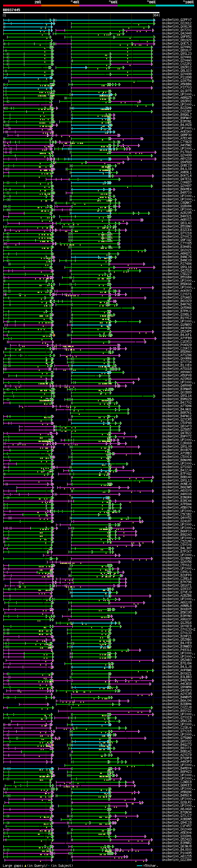The width and height of the screenshot is (197, 868).
Task: Open hit UniRef100_Q9ZRI2
Action: tap(177, 67)
